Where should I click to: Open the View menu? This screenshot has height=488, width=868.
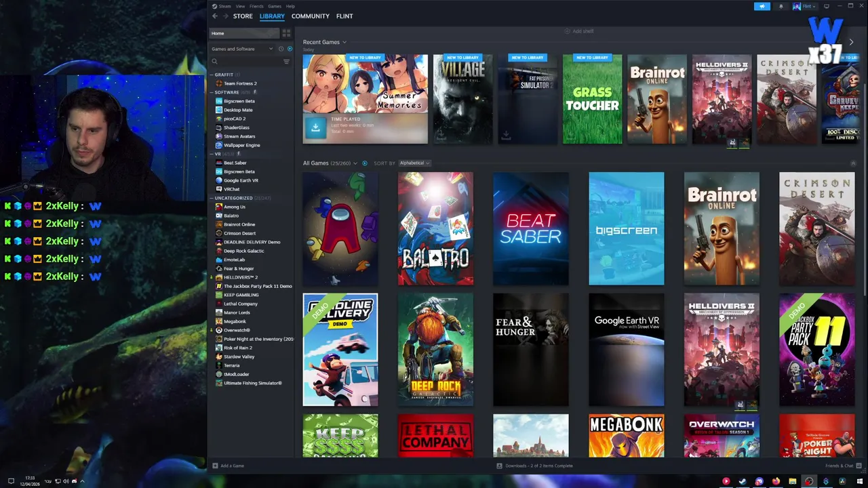tap(240, 6)
